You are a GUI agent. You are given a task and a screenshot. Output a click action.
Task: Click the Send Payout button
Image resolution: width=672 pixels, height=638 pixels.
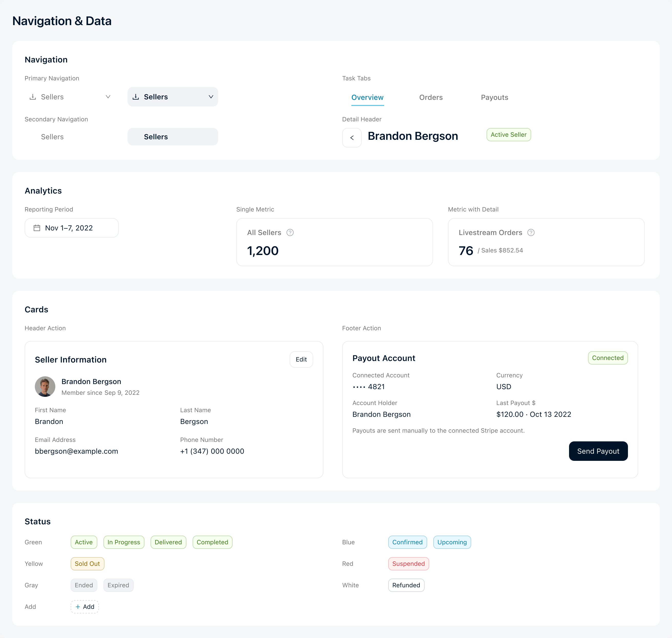(x=598, y=451)
